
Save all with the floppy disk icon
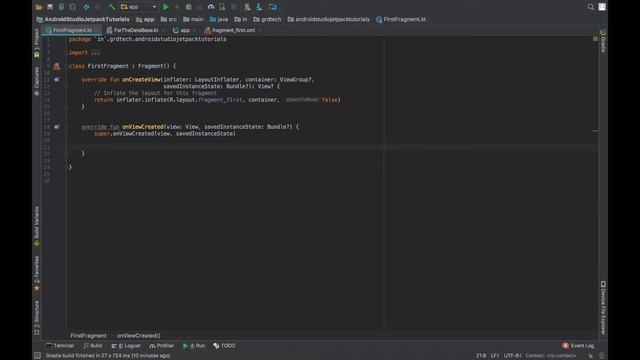coord(50,7)
